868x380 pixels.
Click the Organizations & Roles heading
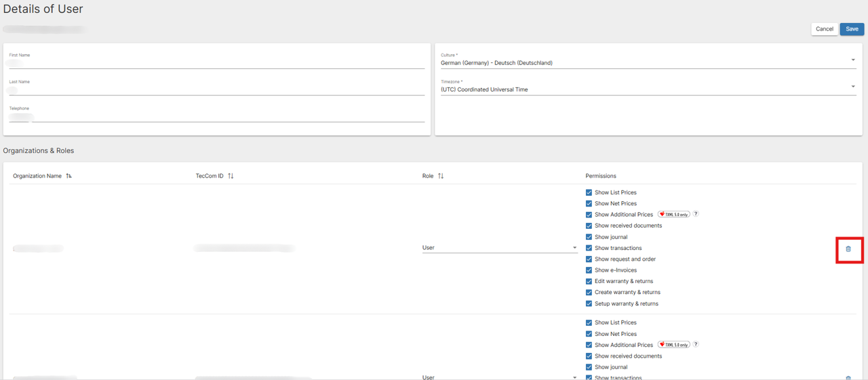click(39, 150)
